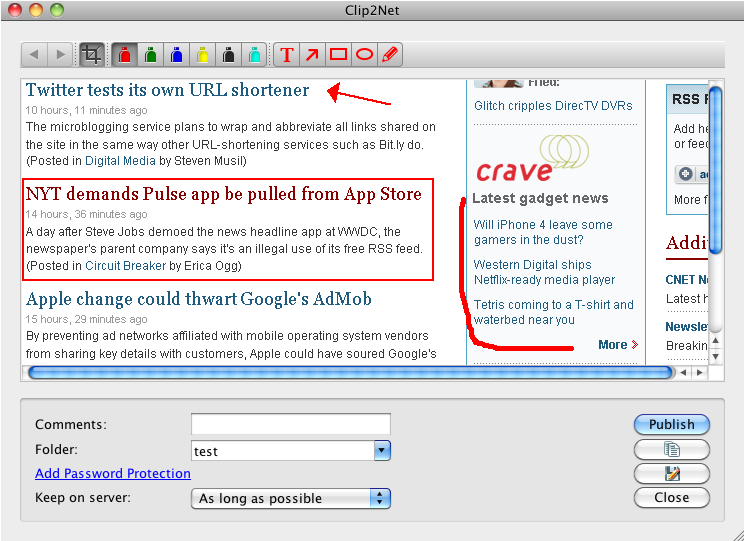
Task: Click the save to file button
Action: click(671, 473)
